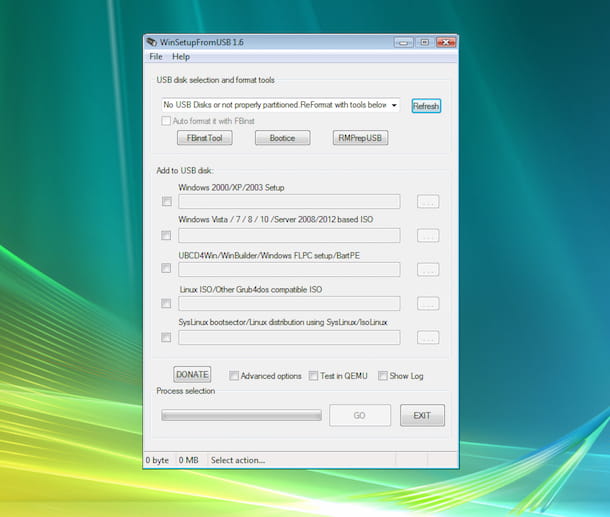Enable Windows 2000/XP/2003 Setup checkbox
The width and height of the screenshot is (610, 517).
pyautogui.click(x=167, y=201)
